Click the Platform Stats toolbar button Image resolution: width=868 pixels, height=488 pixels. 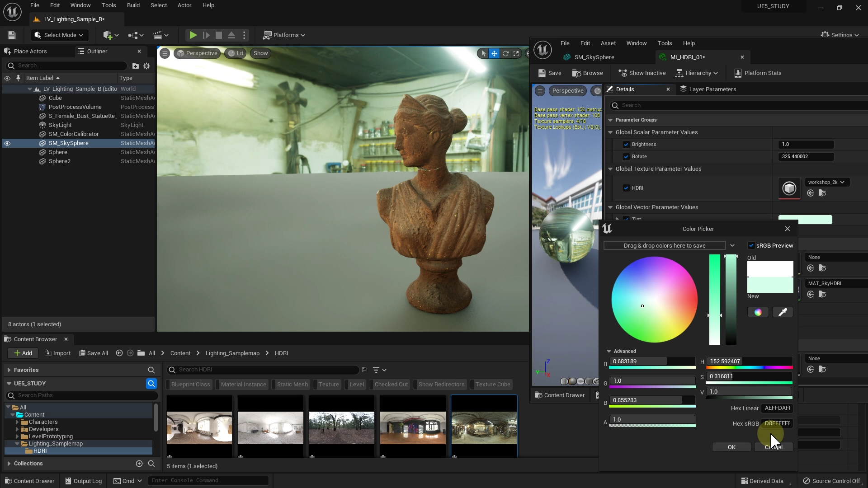click(757, 73)
